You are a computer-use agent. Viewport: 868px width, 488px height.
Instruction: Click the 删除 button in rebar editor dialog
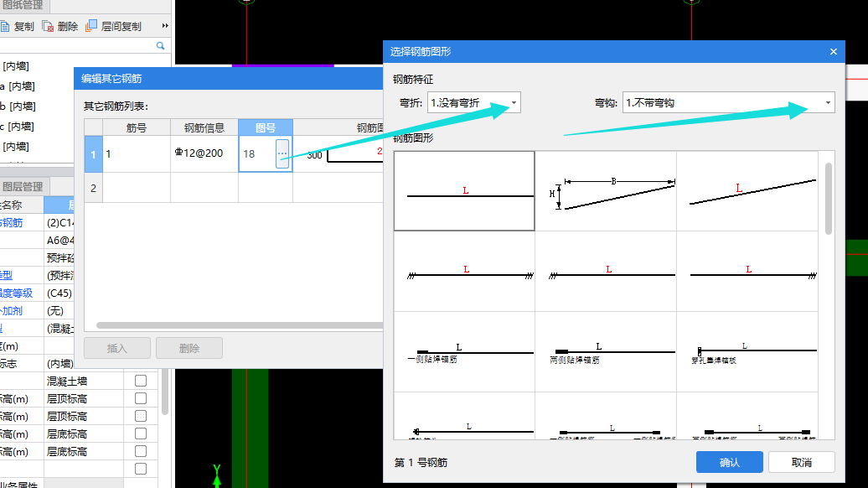189,348
